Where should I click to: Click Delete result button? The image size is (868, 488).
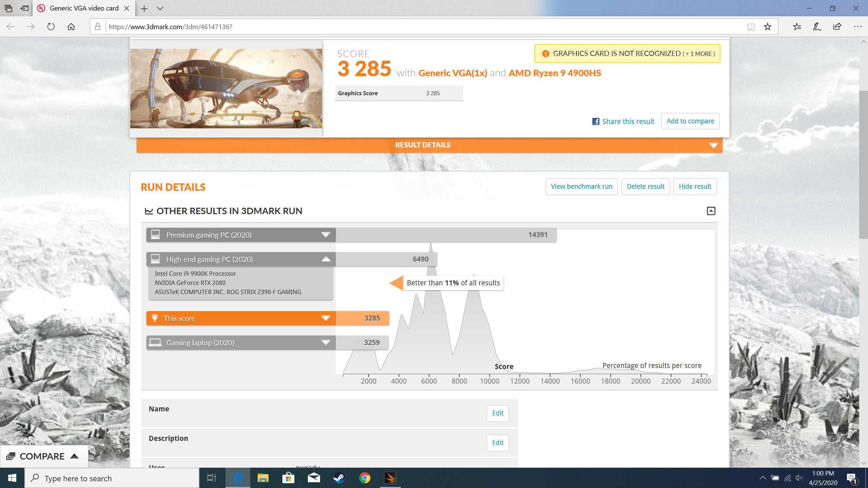tap(646, 186)
